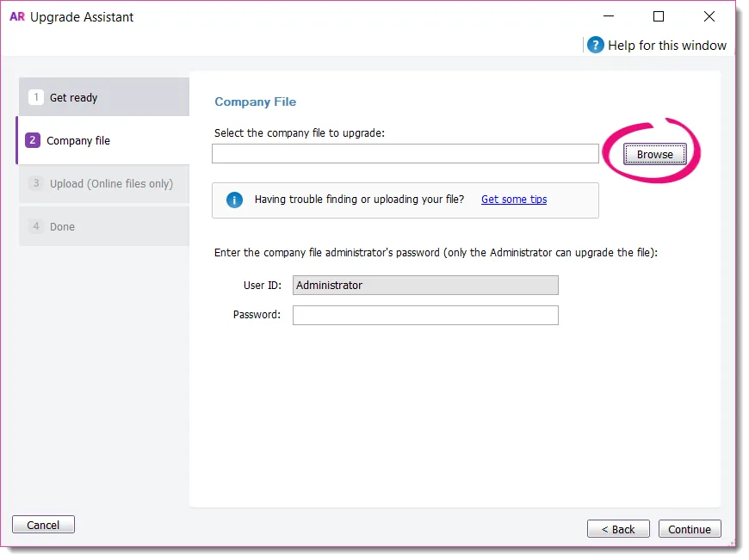Click the blue info icon in the tips banner
The height and width of the screenshot is (560, 749).
pyautogui.click(x=233, y=200)
